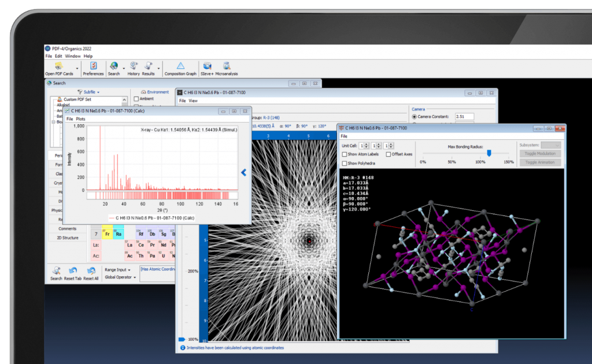Screen dimensions: 592x364
Task: Open File menu in the 3D structure window
Action: (x=344, y=136)
